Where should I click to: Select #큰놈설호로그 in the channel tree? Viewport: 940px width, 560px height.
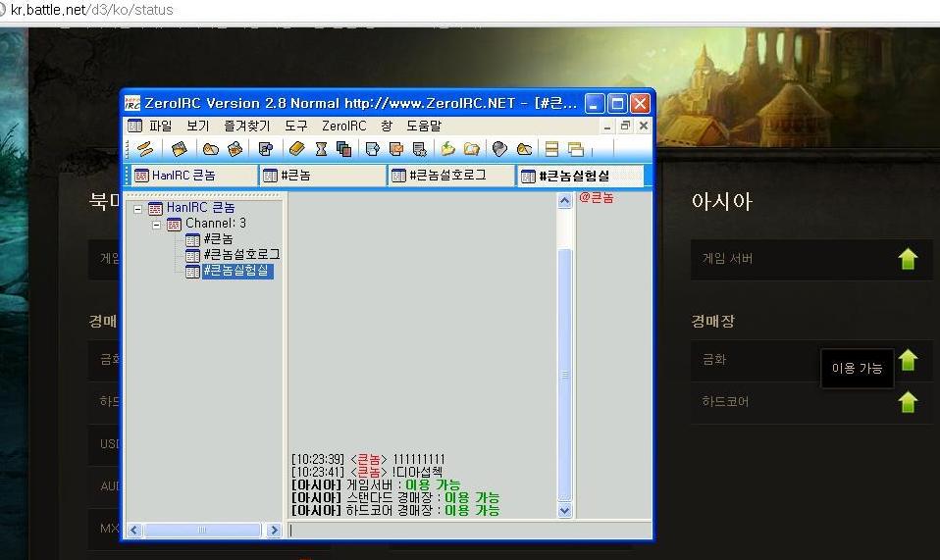241,255
